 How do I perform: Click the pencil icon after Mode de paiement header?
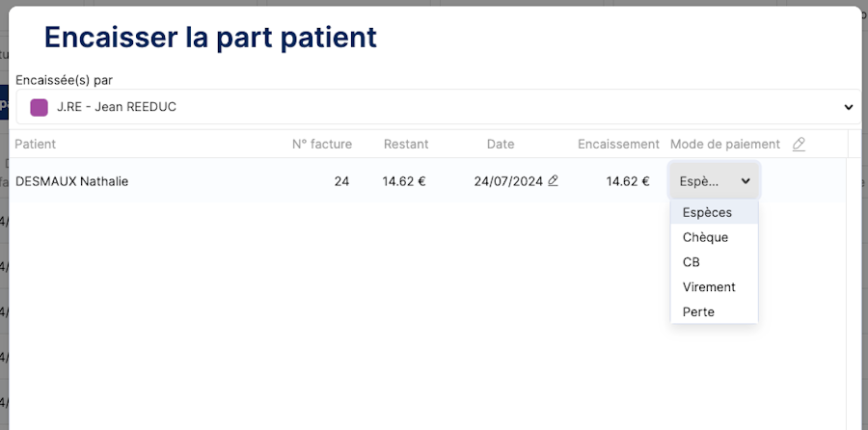click(x=799, y=145)
